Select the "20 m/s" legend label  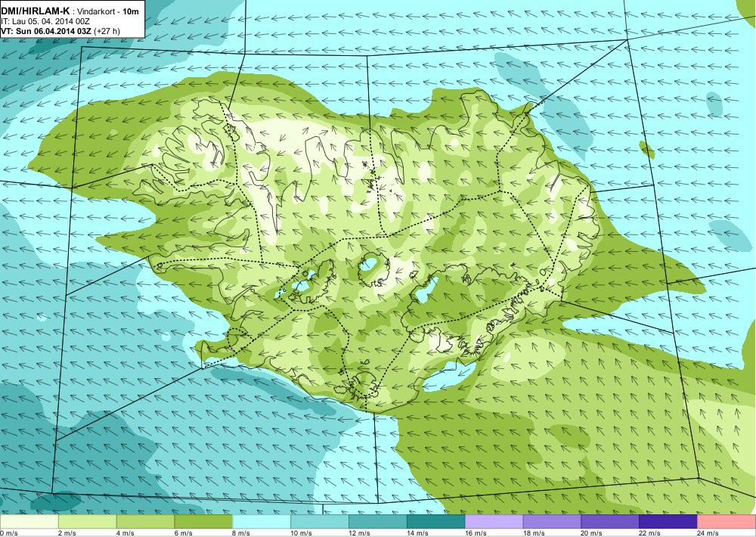(x=592, y=533)
